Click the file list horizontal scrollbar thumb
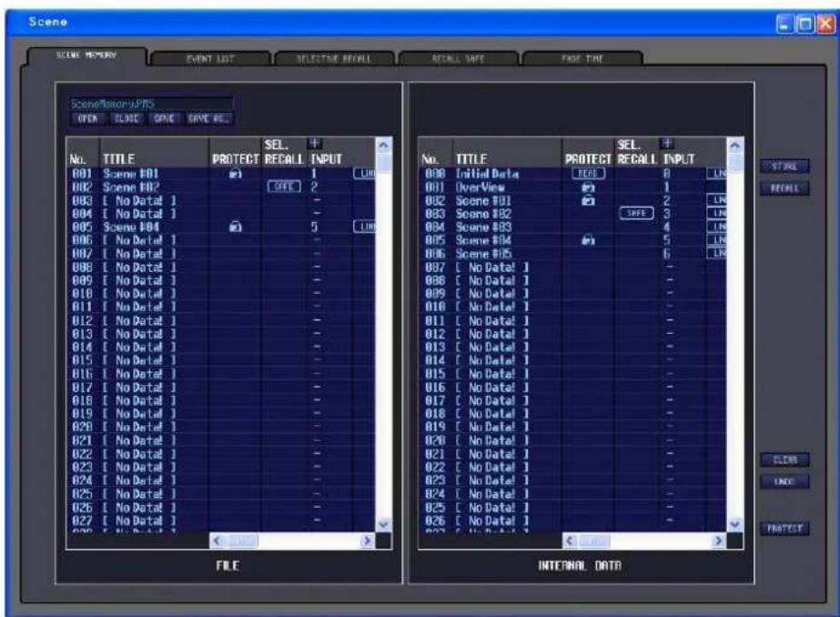This screenshot has width=840, height=617. (x=241, y=541)
